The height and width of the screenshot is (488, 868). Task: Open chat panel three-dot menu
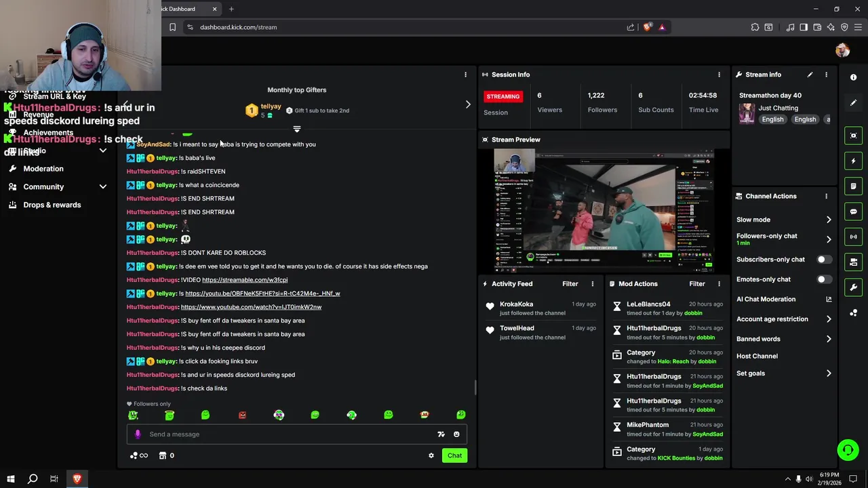[x=465, y=75]
